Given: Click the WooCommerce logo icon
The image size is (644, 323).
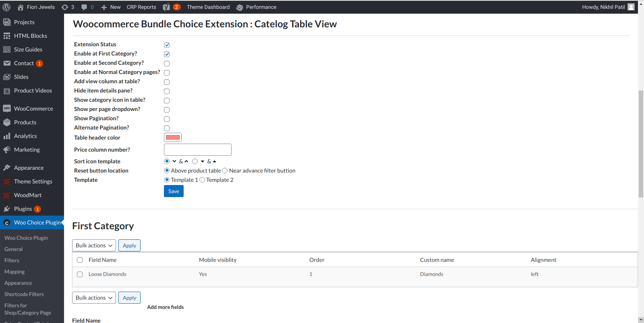Looking at the screenshot, I should pos(7,109).
